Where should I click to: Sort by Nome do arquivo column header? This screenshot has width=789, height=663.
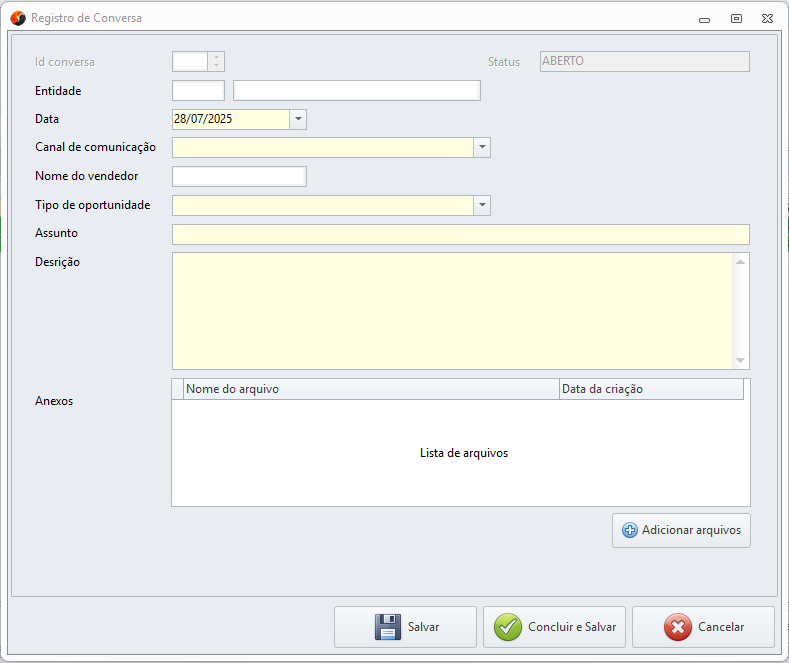pos(370,389)
